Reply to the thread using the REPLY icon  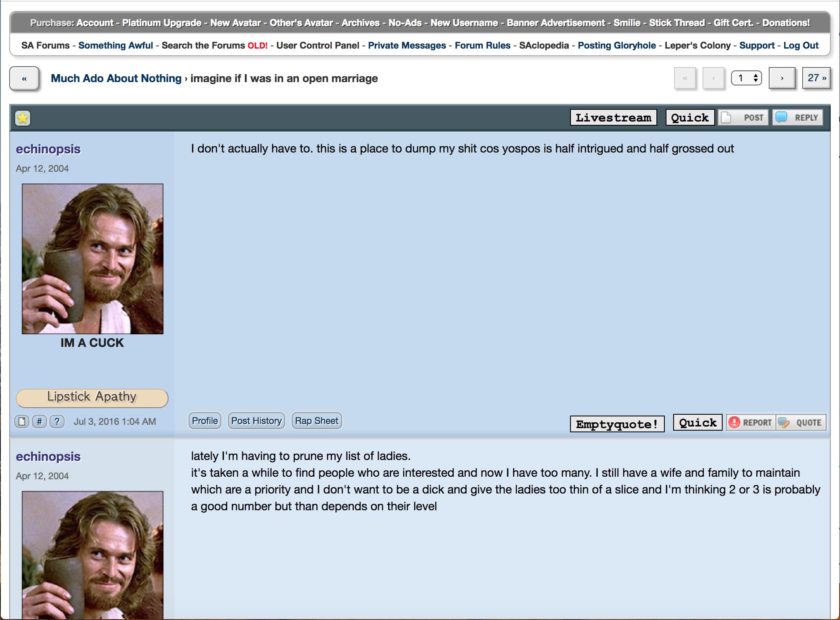pos(797,117)
